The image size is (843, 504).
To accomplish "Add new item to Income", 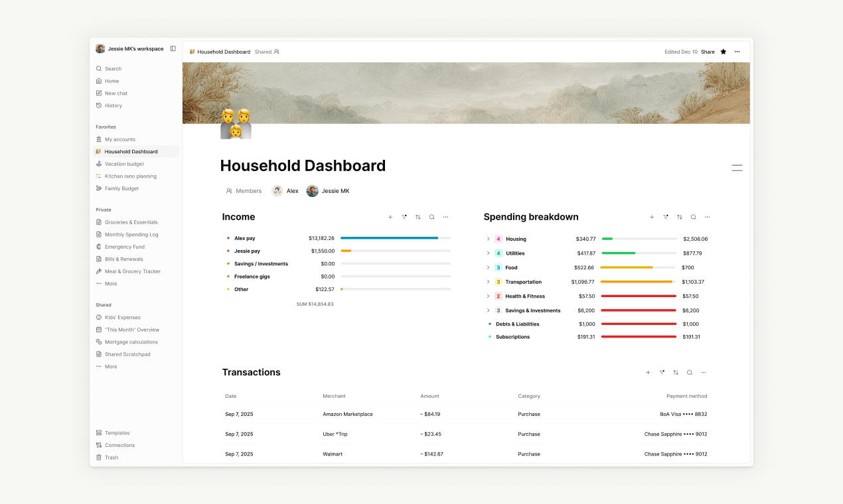I will pyautogui.click(x=390, y=217).
